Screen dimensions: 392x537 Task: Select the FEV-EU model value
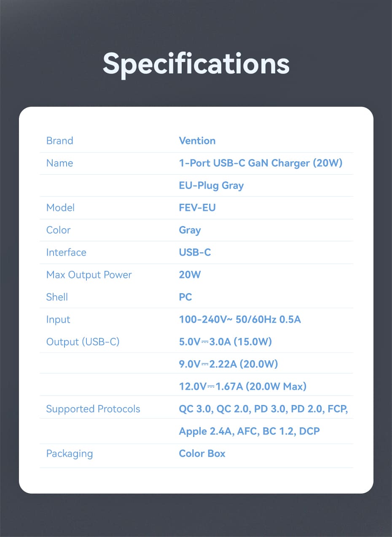point(197,208)
